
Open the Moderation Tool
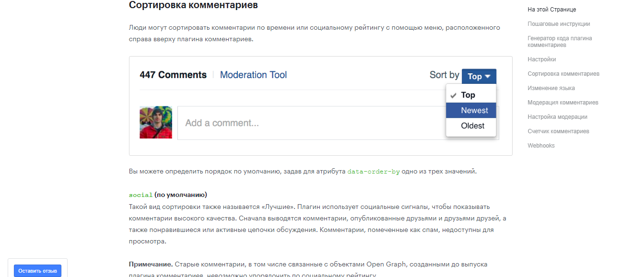[253, 75]
